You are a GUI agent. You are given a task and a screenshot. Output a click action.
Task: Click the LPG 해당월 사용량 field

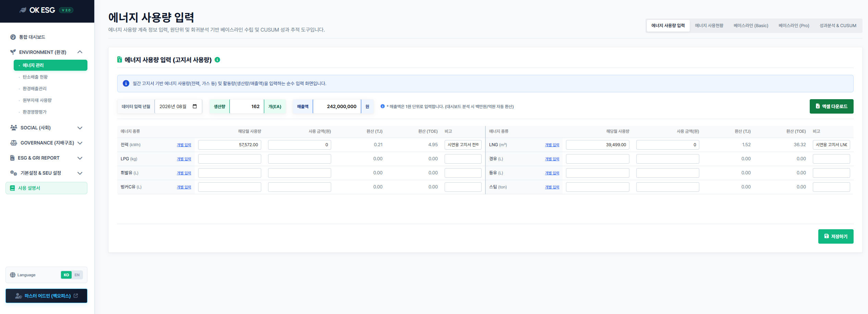(x=230, y=159)
